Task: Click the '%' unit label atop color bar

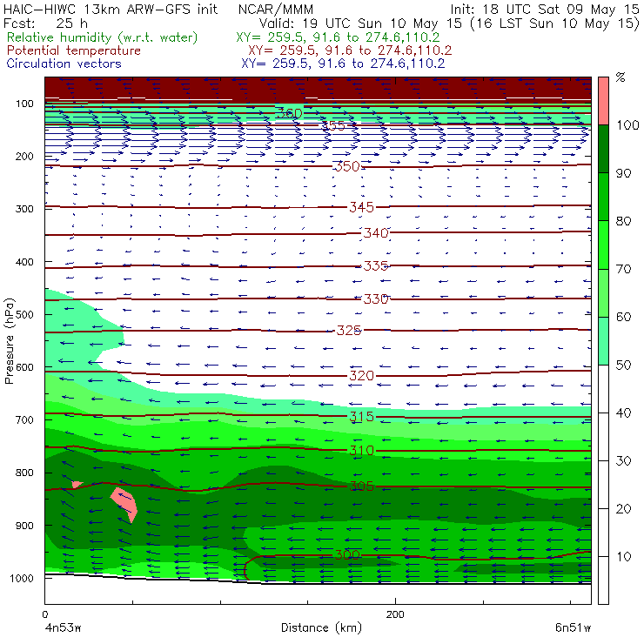Action: tap(621, 77)
